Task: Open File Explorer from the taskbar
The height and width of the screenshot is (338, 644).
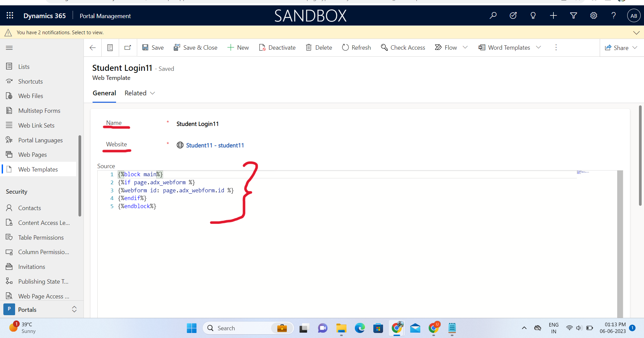Action: [341, 328]
